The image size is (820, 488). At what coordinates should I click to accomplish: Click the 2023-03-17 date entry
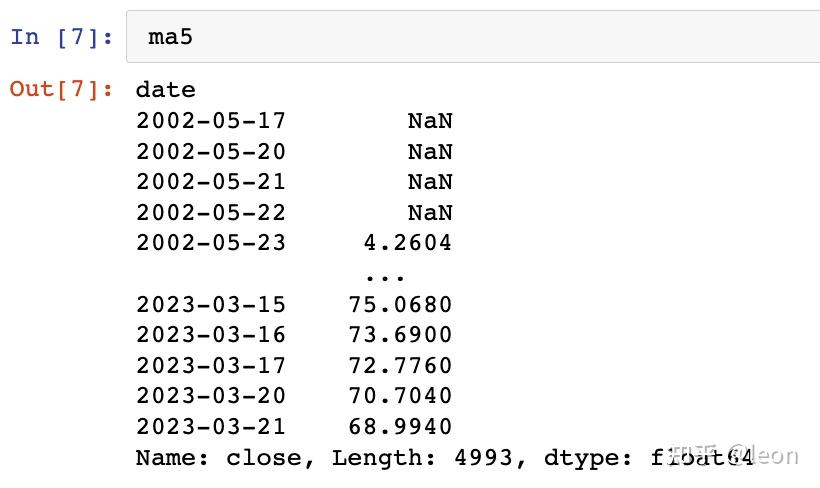[x=211, y=365]
